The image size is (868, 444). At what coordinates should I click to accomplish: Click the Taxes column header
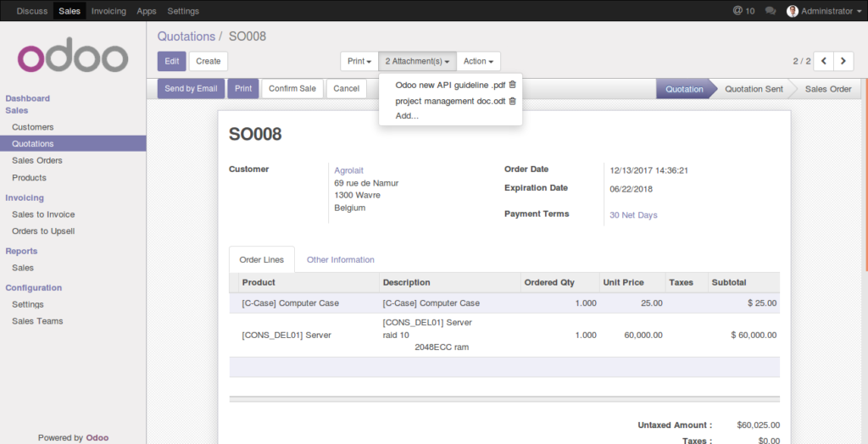click(687, 282)
